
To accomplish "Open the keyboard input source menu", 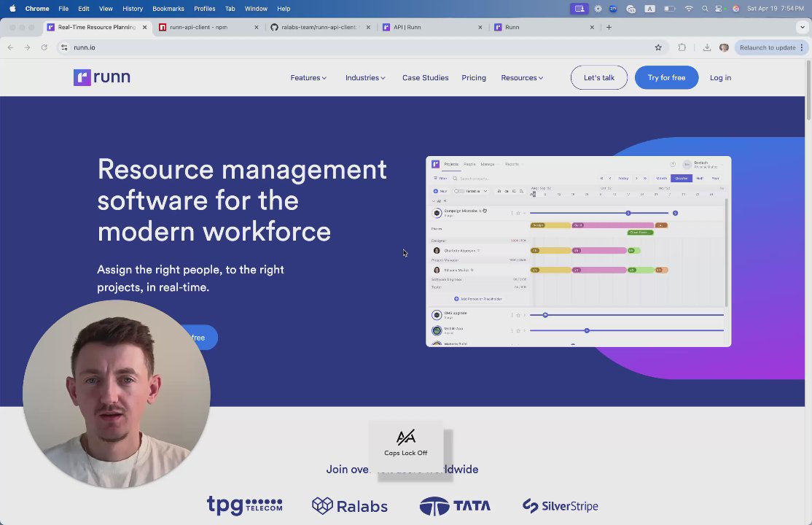I will click(650, 8).
